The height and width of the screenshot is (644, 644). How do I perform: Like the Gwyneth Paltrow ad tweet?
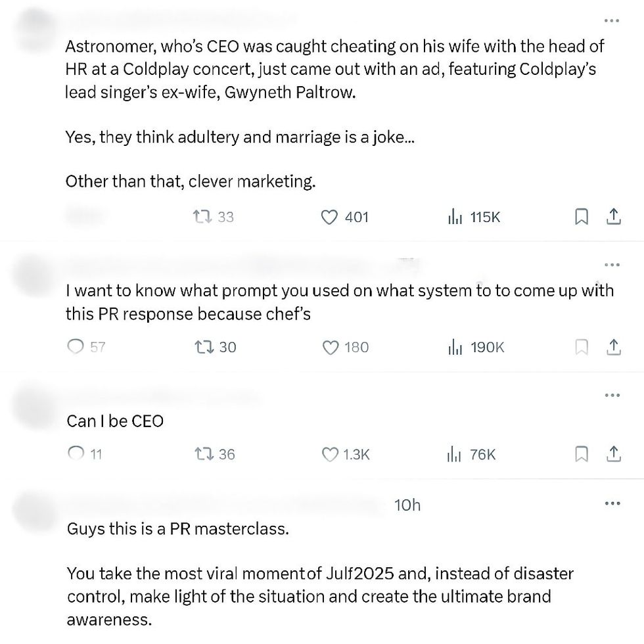pyautogui.click(x=329, y=217)
